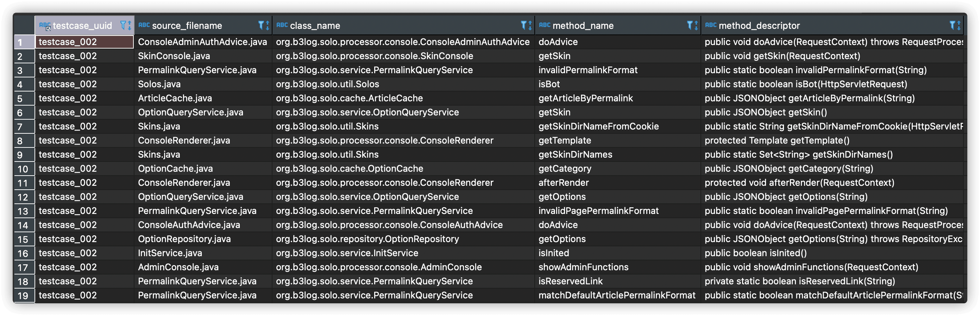Click cell org.b3log.solo.processor.console.SkinConsole
This screenshot has height=316, width=980.
click(x=403, y=56)
